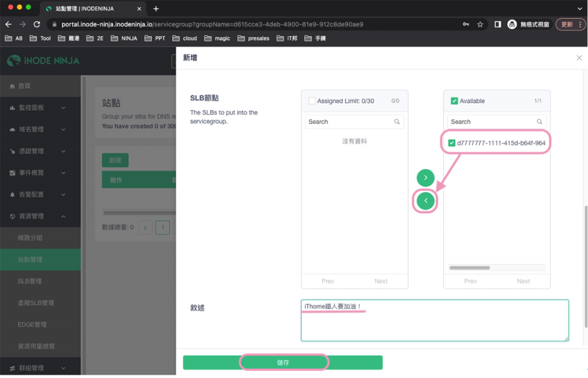Click the 敘述 description text area

435,320
